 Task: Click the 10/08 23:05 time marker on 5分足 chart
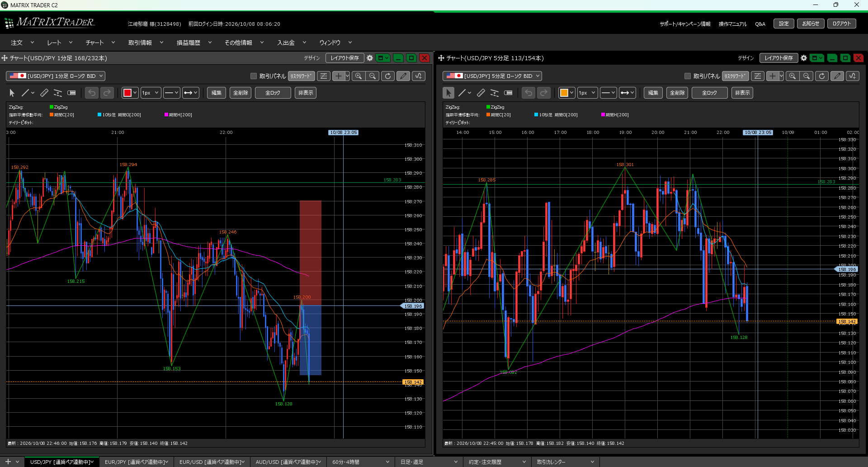[x=758, y=133]
